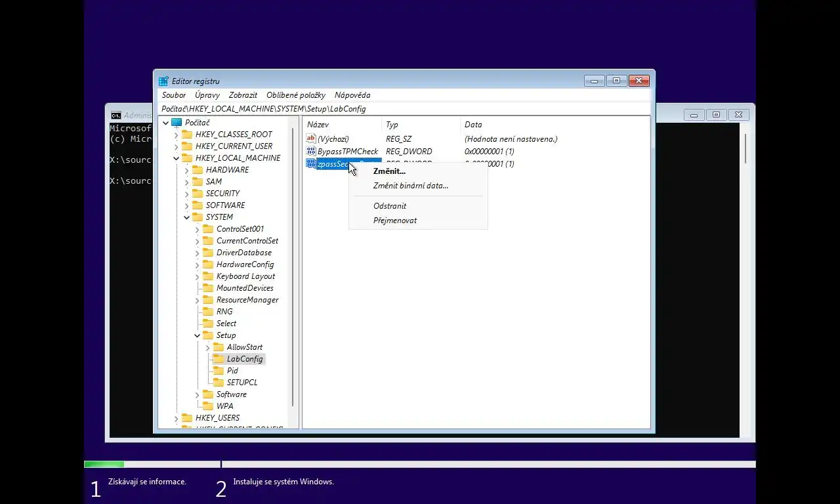Click the DriverDatabase folder icon
The height and width of the screenshot is (504, 840).
click(208, 253)
